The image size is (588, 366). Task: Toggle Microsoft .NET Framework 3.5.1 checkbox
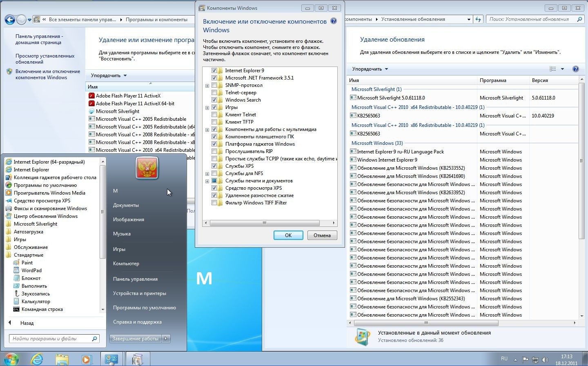[214, 78]
